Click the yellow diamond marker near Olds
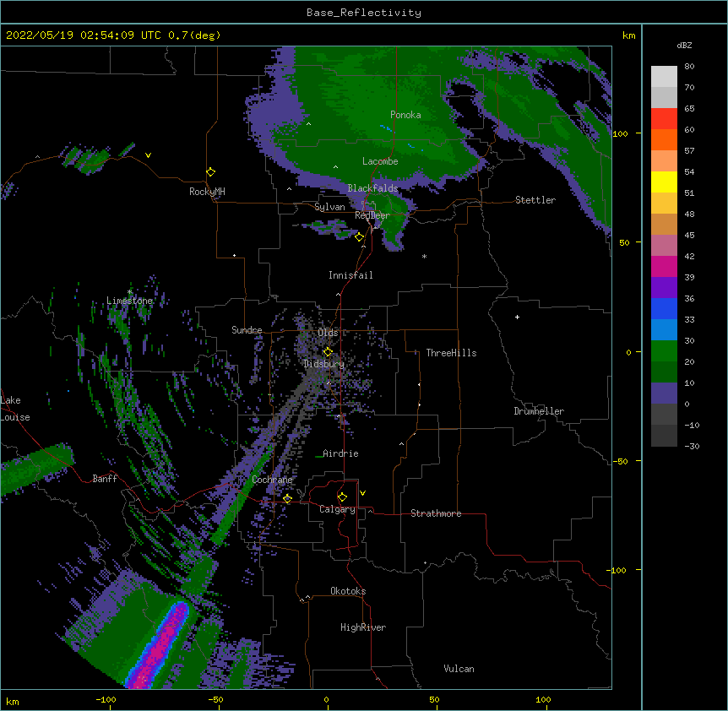 click(328, 352)
